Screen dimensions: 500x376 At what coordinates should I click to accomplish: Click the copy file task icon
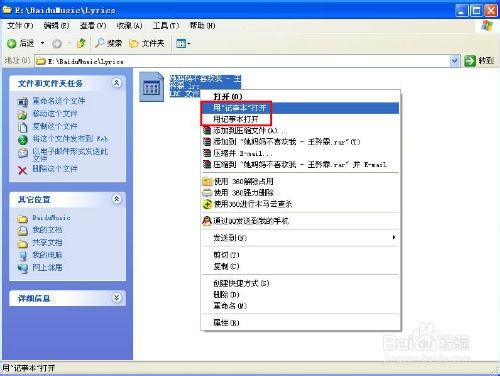tap(22, 127)
